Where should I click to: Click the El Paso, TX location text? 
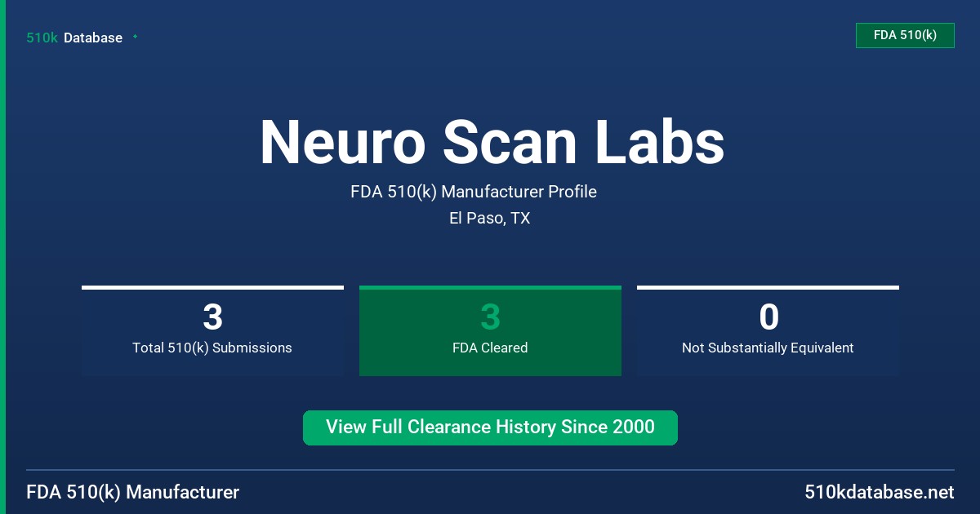(x=490, y=219)
